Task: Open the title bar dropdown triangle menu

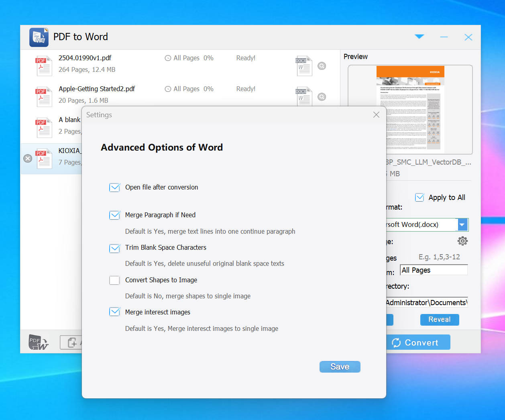Action: click(x=419, y=37)
